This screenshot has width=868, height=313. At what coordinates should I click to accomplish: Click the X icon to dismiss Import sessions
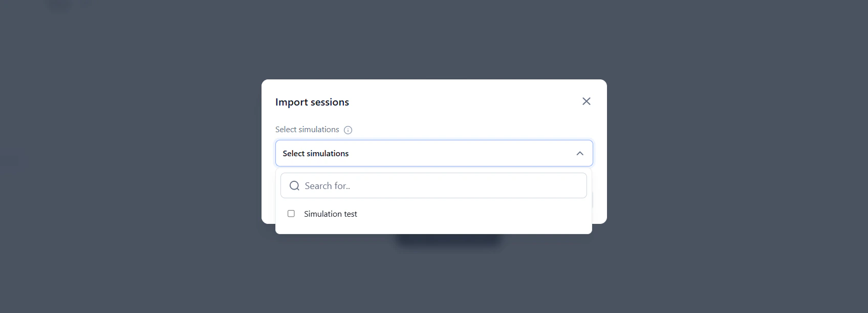pos(586,101)
